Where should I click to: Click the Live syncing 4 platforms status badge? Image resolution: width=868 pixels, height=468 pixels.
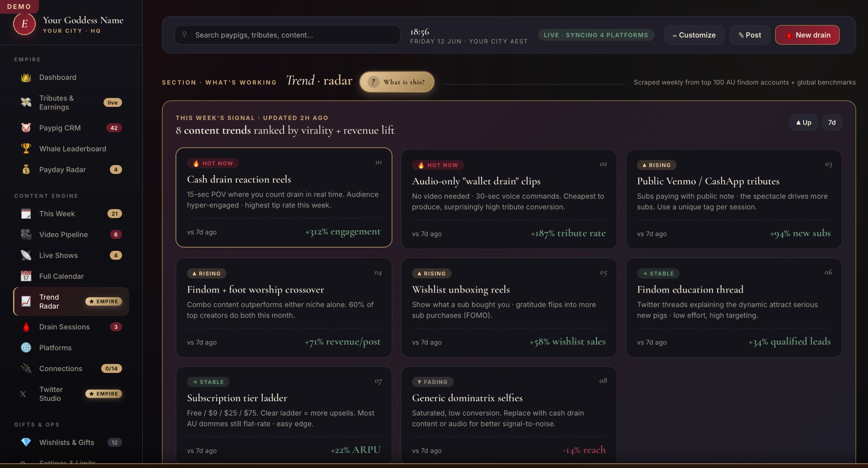pyautogui.click(x=596, y=35)
